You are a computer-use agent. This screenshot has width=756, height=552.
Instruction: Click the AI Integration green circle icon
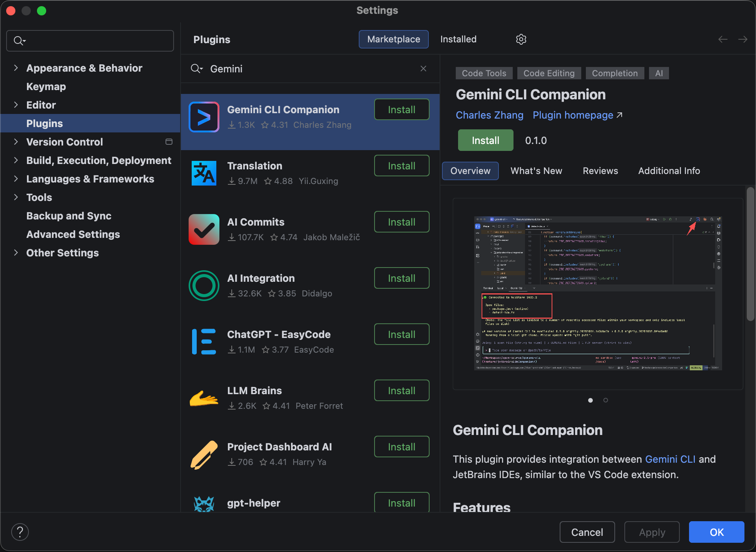click(x=204, y=286)
